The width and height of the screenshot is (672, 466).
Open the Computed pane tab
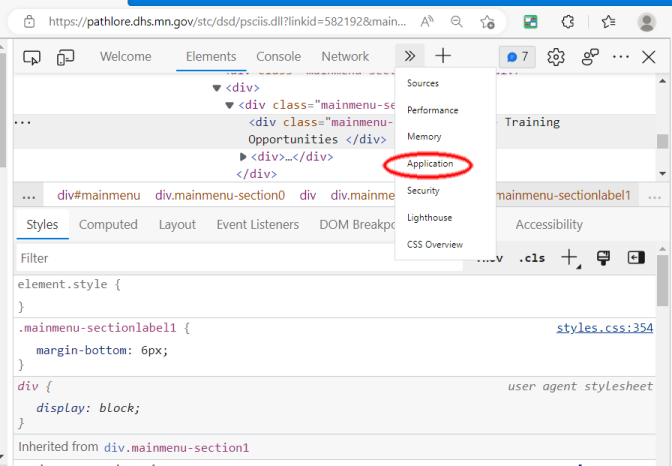pos(108,225)
